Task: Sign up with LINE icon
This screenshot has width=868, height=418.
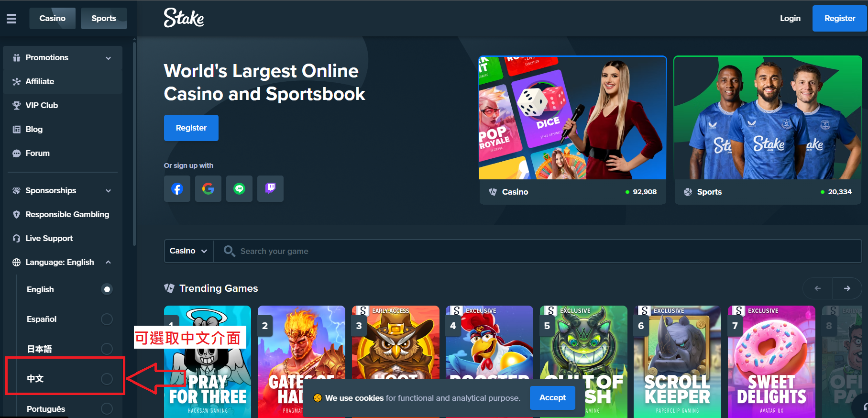Action: tap(239, 189)
